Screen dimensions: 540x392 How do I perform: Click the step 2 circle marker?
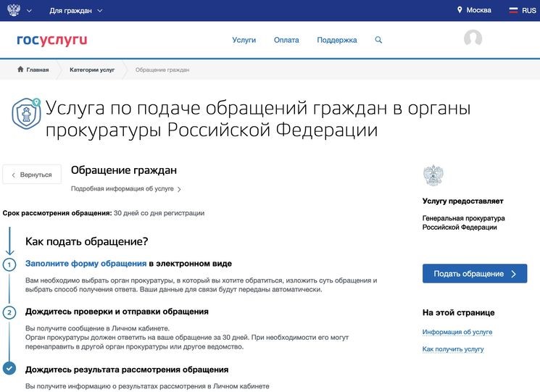click(x=9, y=312)
